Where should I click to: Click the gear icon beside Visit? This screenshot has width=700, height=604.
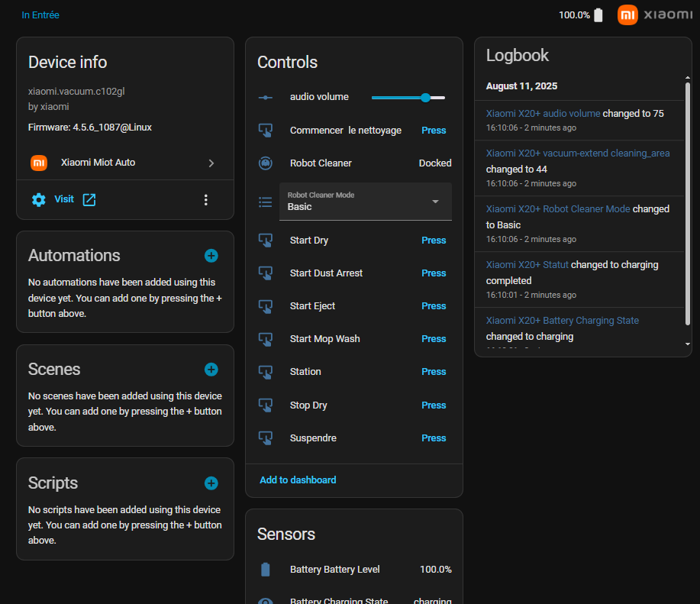(x=39, y=199)
